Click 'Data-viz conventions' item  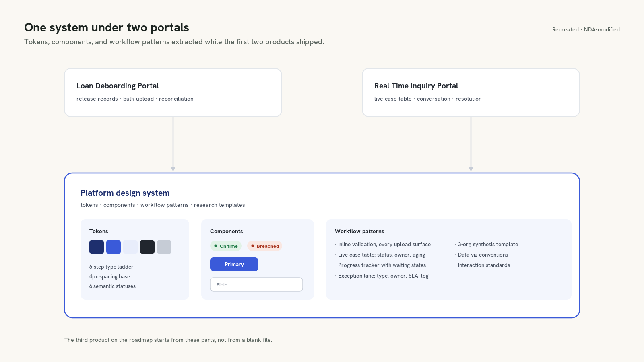pos(481,255)
